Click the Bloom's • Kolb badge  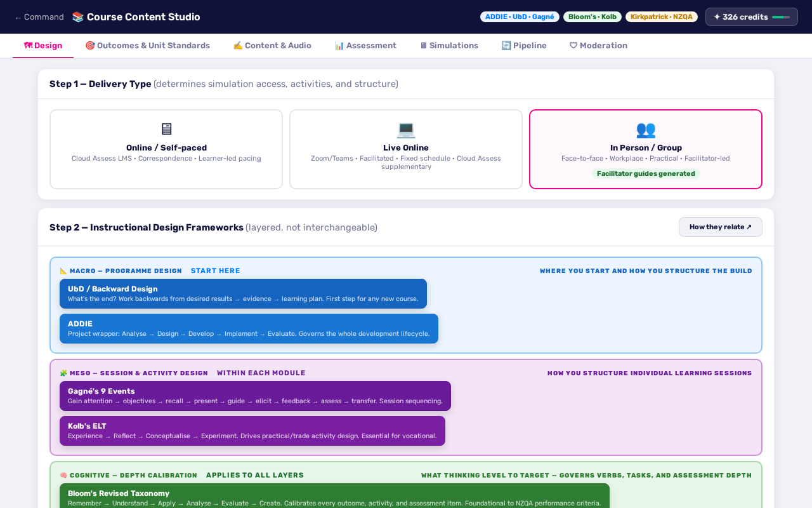pyautogui.click(x=593, y=17)
